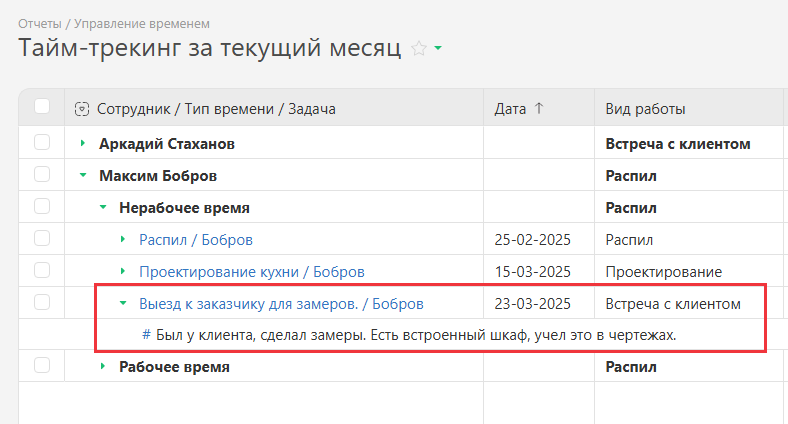
Task: Click Распил in the Нерабочее время row
Action: [631, 208]
